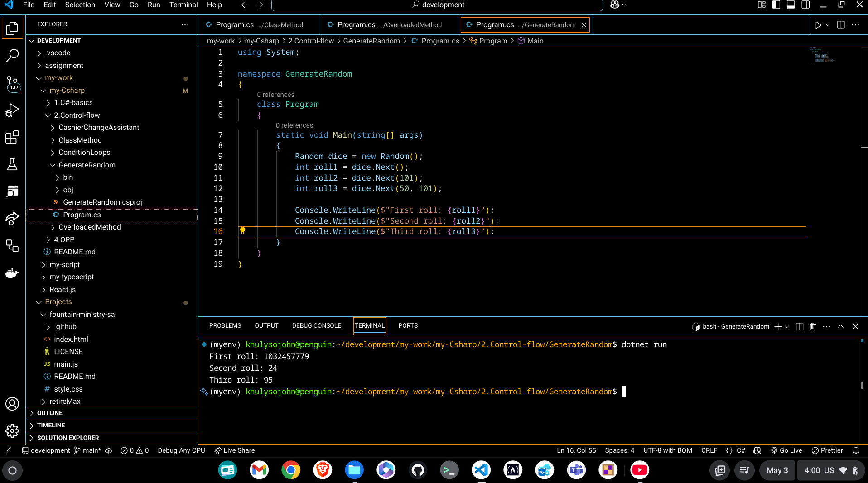Go back with the navigation arrow

click(245, 5)
